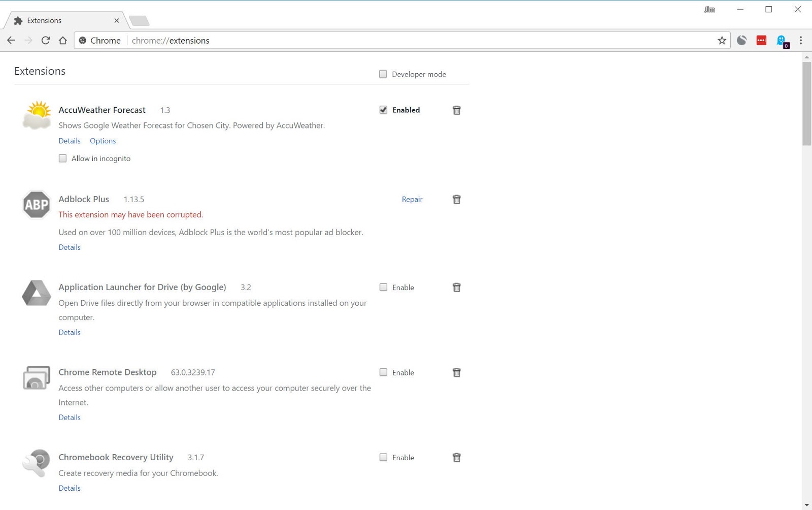The height and width of the screenshot is (510, 812).
Task: Open the dark round extension icon in toolbar
Action: pos(741,40)
